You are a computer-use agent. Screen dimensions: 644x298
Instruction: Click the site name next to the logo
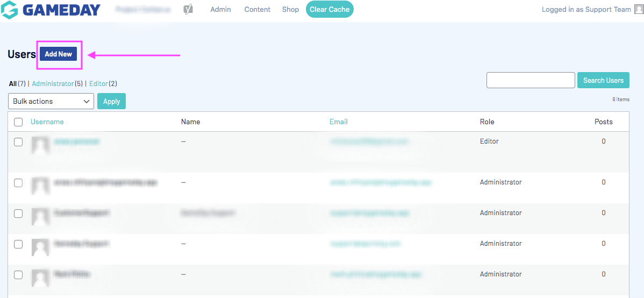point(143,10)
